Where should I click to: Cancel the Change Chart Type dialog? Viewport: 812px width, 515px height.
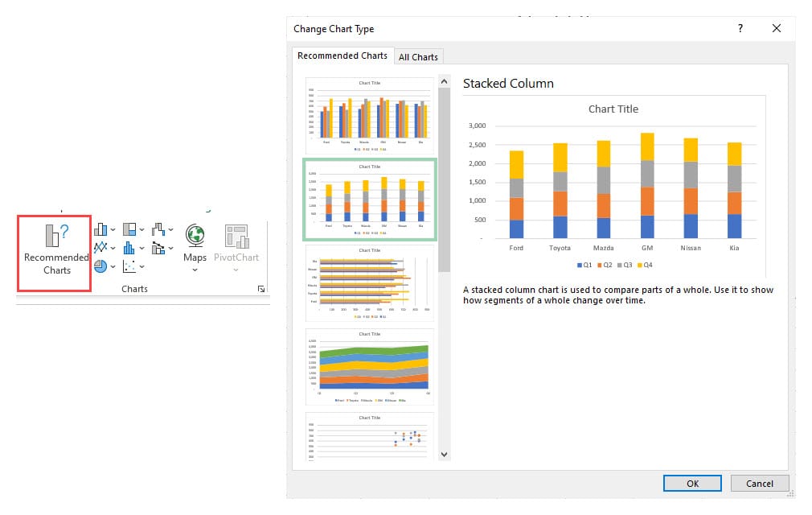coord(759,483)
